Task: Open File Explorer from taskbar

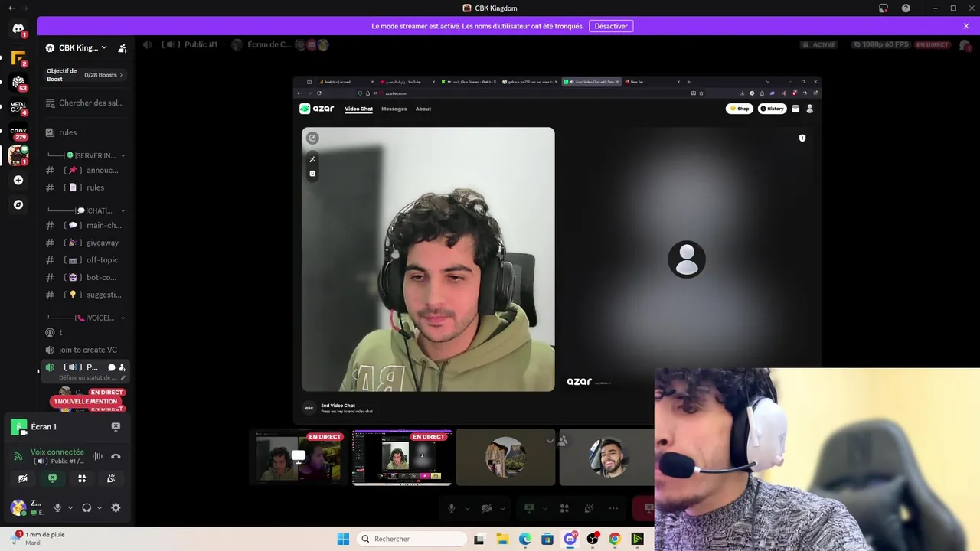Action: coord(502,539)
